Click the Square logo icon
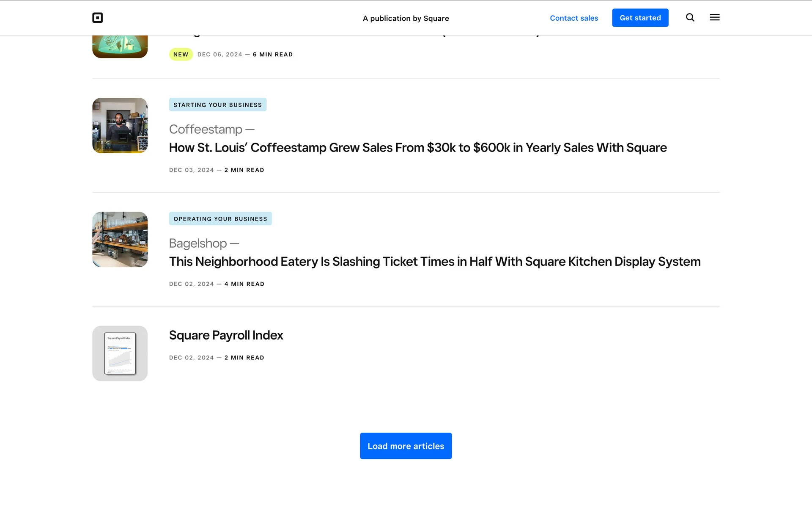 click(x=97, y=18)
